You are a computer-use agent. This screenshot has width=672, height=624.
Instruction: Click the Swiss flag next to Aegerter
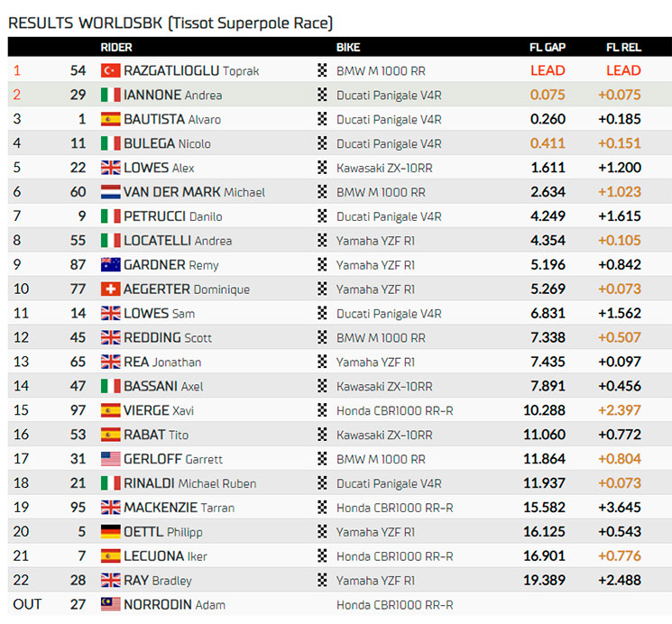click(x=110, y=289)
